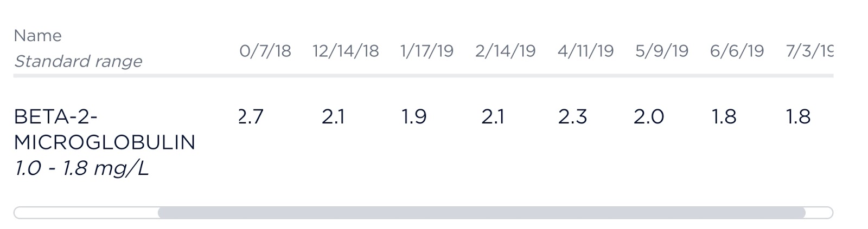
Task: Select the 2/14/19 date column header
Action: [x=505, y=51]
